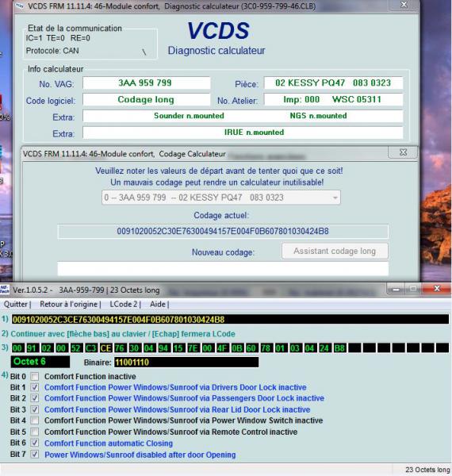The width and height of the screenshot is (452, 476).
Task: Click the IRUE n.mounted extra field
Action: pos(243,132)
